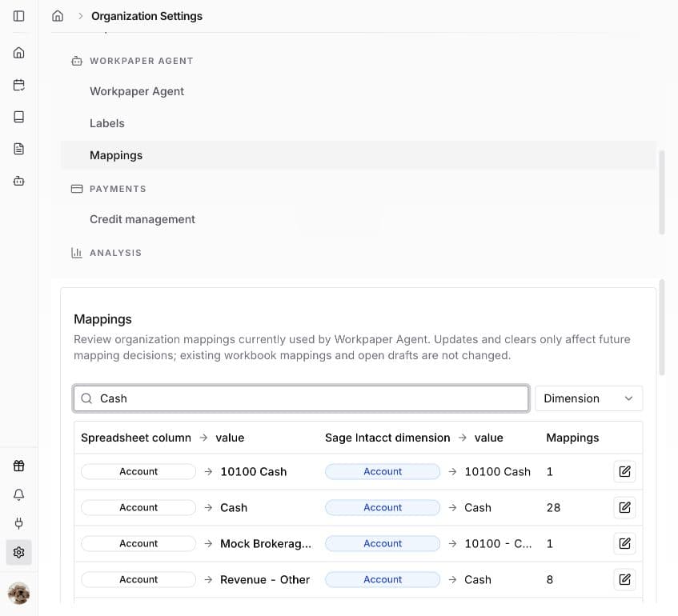Open the calendar icon in sidebar
Image resolution: width=678 pixels, height=616 pixels.
point(18,85)
